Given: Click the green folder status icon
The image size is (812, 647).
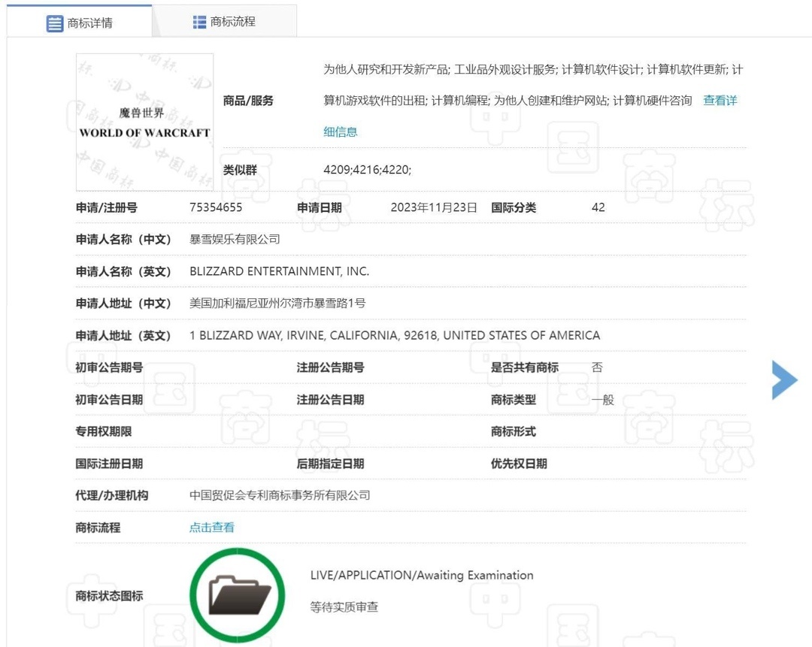Looking at the screenshot, I should [238, 596].
